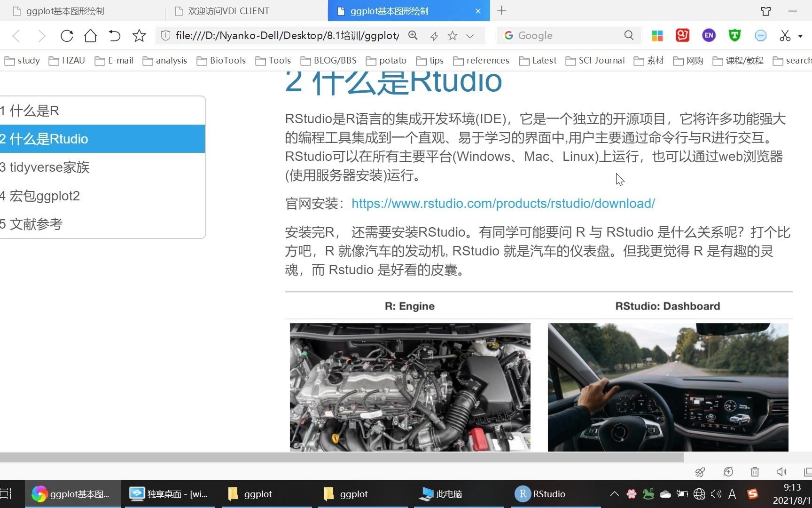Screen dimensions: 812x508
Task: Click the shirt skin icon in title bar
Action: coord(766,11)
